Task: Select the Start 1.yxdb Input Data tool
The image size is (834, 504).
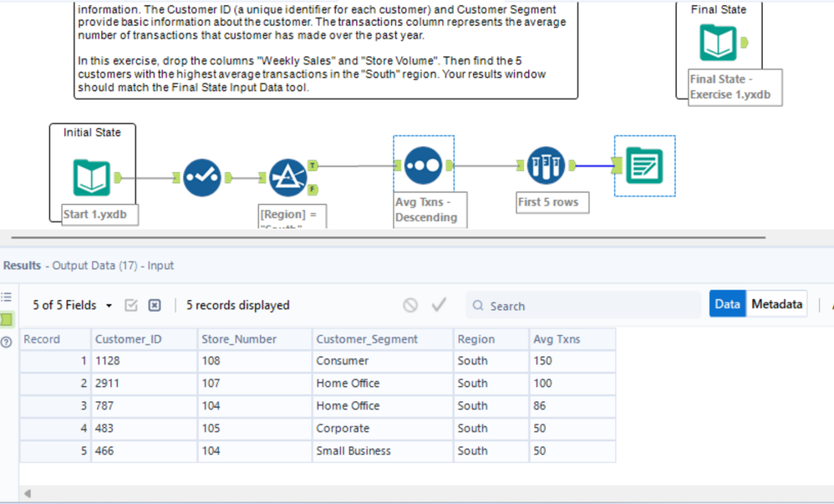Action: 91,178
